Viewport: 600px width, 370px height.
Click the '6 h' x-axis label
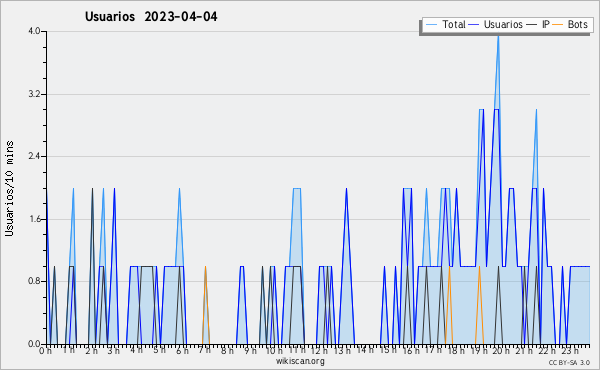tap(182, 351)
